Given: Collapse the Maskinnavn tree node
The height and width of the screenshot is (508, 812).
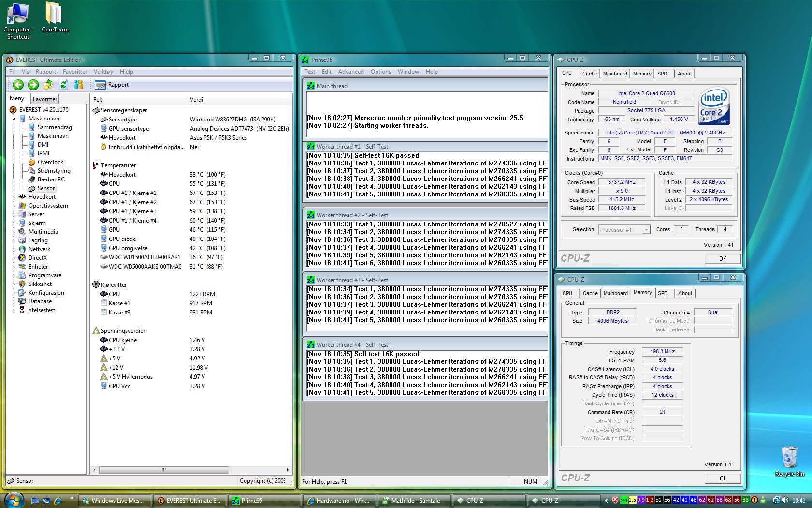Looking at the screenshot, I should pos(14,119).
